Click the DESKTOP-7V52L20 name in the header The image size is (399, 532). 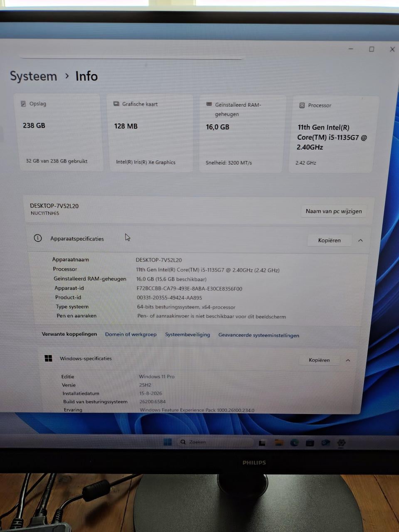click(x=54, y=206)
